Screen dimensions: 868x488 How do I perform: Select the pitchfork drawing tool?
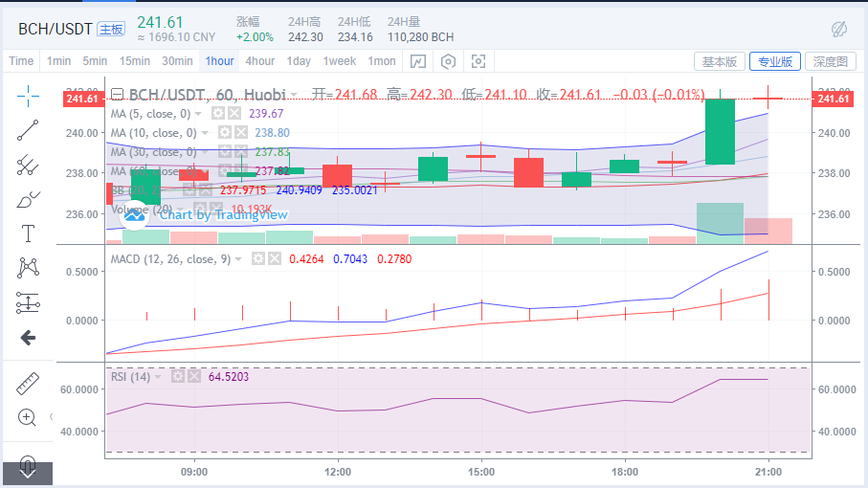pos(28,165)
